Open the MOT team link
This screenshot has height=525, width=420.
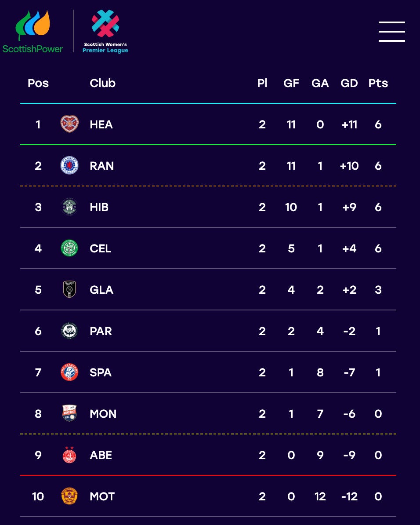click(102, 496)
